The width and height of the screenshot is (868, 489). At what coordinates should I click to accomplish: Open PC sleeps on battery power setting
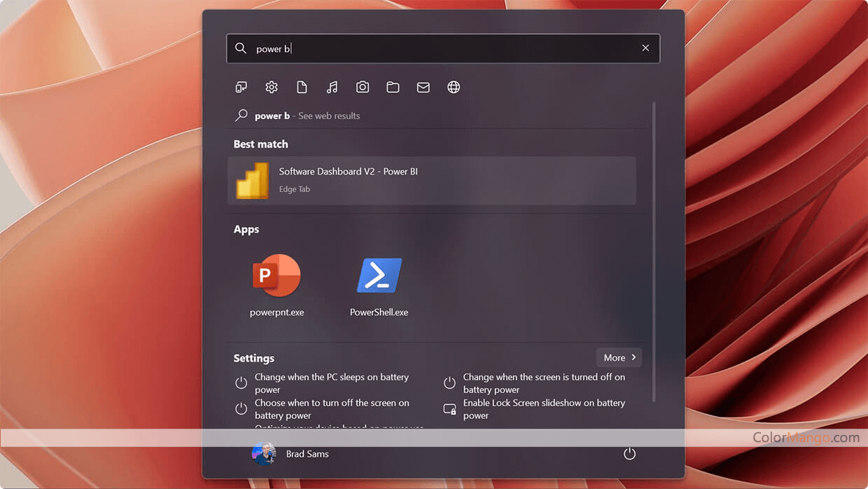pos(331,383)
